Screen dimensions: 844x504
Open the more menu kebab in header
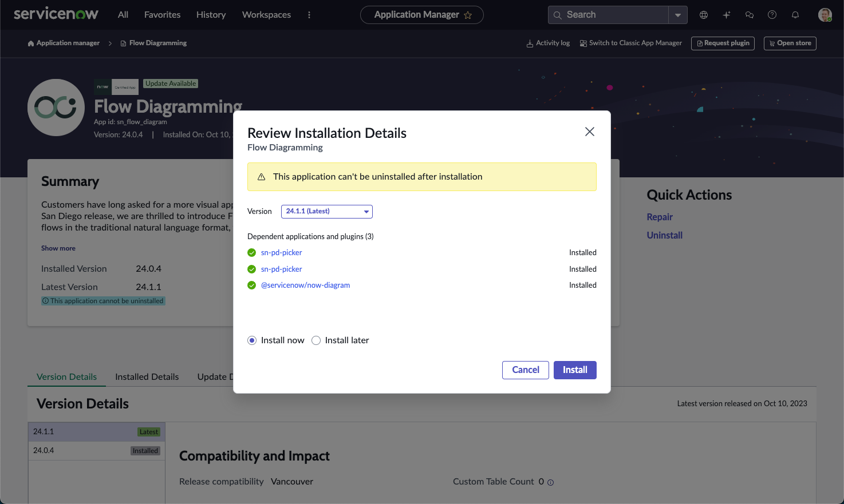click(309, 15)
